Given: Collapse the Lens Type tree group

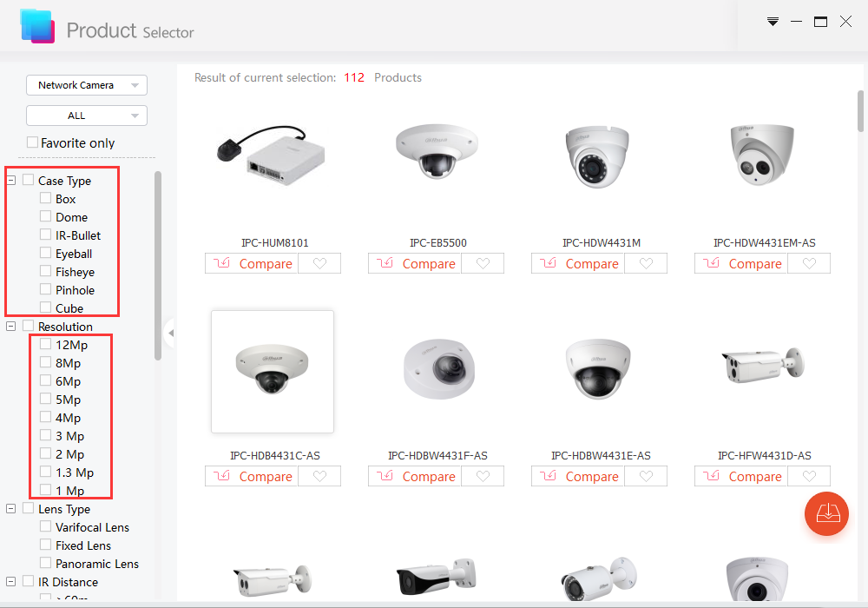Looking at the screenshot, I should (10, 508).
